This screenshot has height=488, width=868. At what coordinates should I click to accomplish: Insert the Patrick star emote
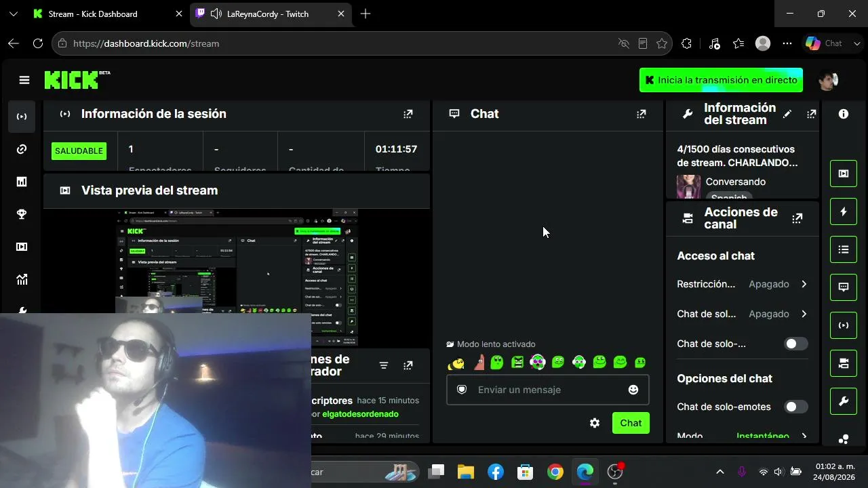pyautogui.click(x=479, y=362)
